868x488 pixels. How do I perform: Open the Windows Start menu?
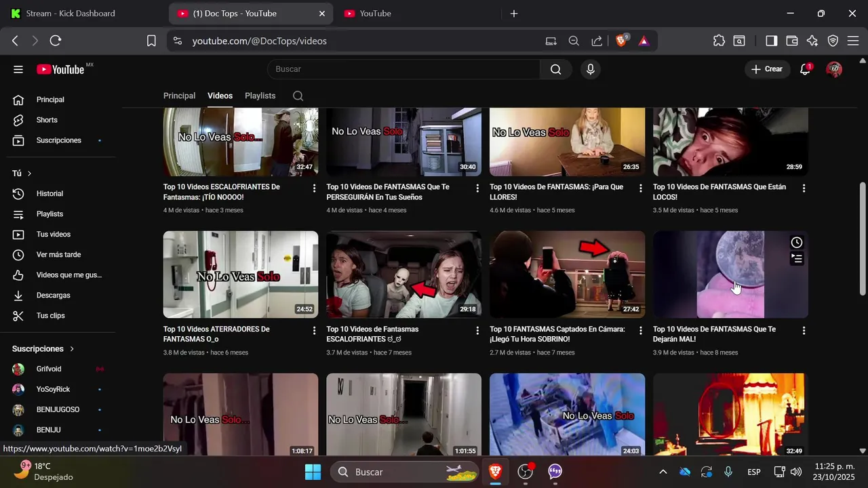coord(313,472)
